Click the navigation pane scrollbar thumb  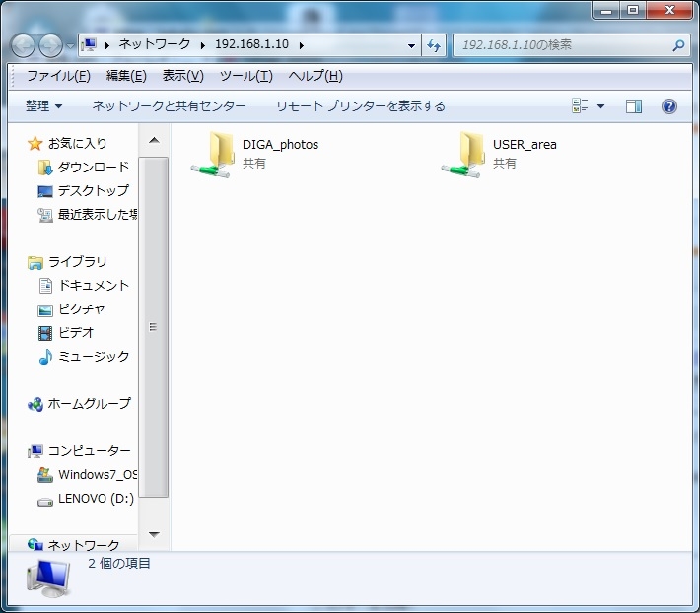tap(153, 327)
